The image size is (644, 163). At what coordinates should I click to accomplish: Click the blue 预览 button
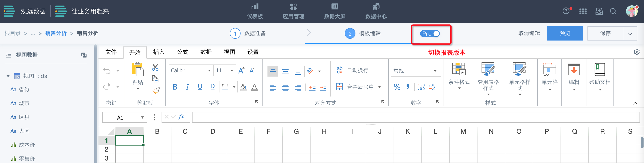coord(565,33)
